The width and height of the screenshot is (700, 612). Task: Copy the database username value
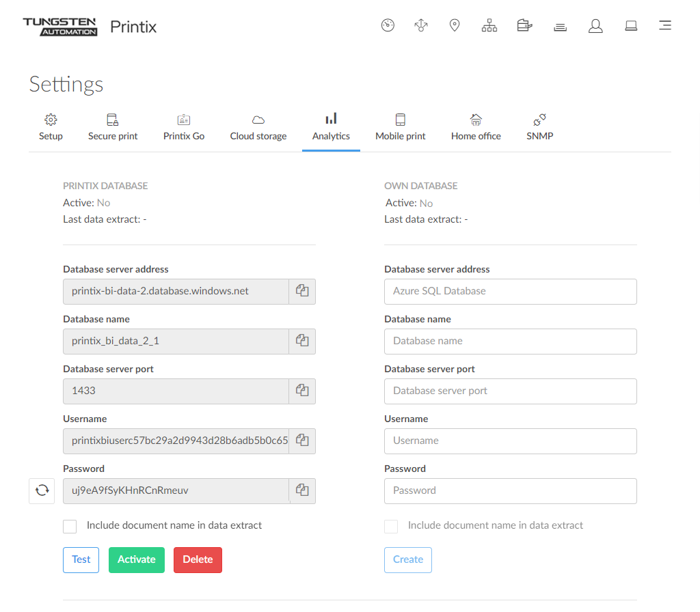coord(302,441)
